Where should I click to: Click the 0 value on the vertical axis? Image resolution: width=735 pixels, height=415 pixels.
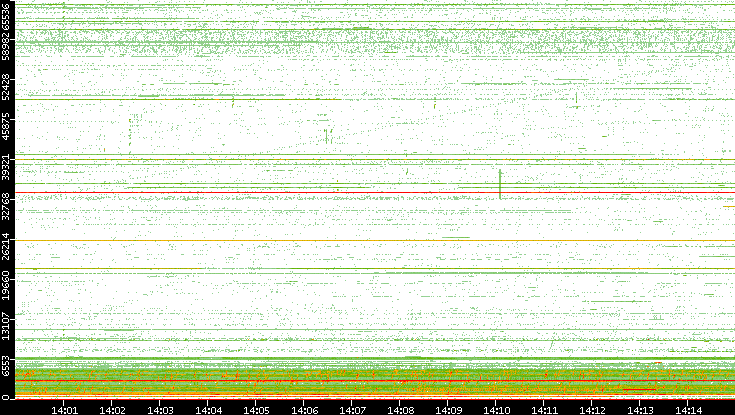point(5,398)
